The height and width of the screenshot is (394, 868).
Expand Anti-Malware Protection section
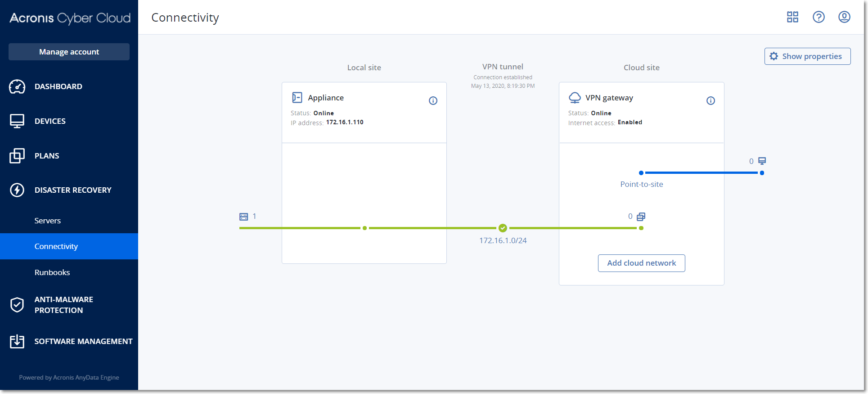pyautogui.click(x=63, y=305)
